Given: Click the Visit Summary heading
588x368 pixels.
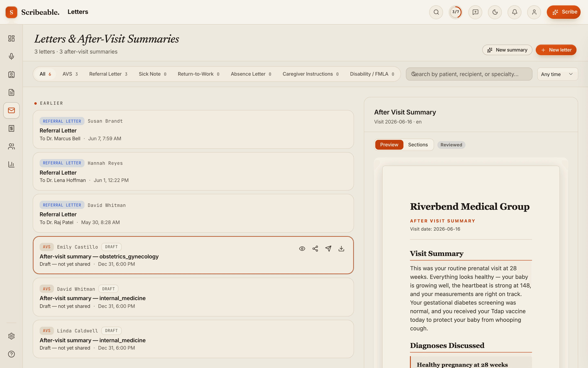Looking at the screenshot, I should pyautogui.click(x=437, y=254).
